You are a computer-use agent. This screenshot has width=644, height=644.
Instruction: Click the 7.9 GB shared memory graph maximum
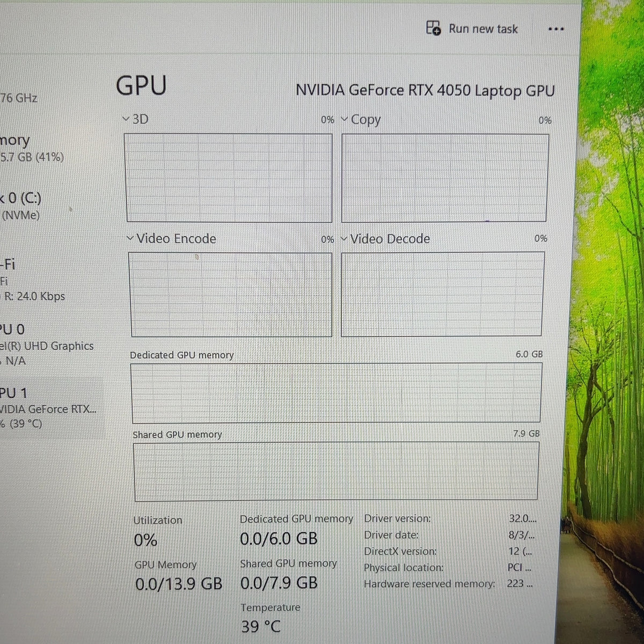pos(526,433)
